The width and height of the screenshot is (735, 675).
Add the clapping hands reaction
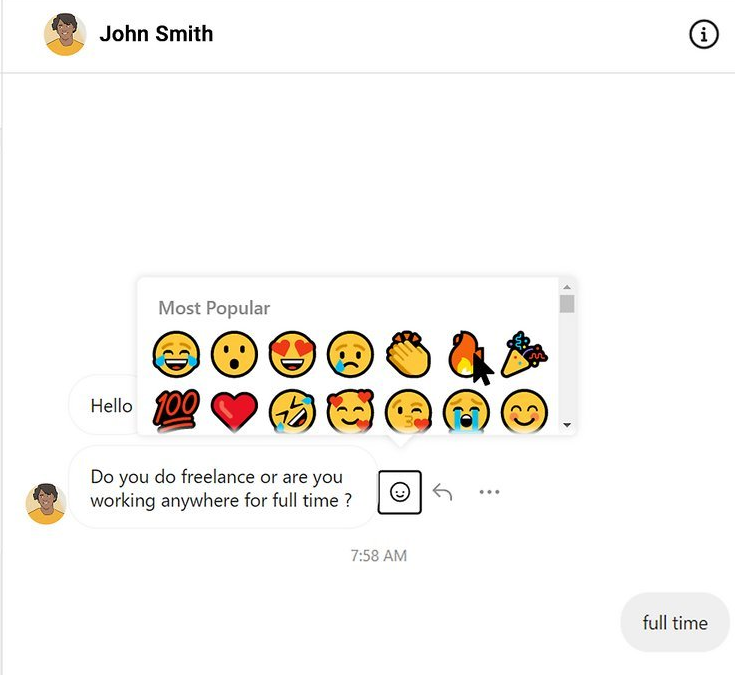[408, 354]
